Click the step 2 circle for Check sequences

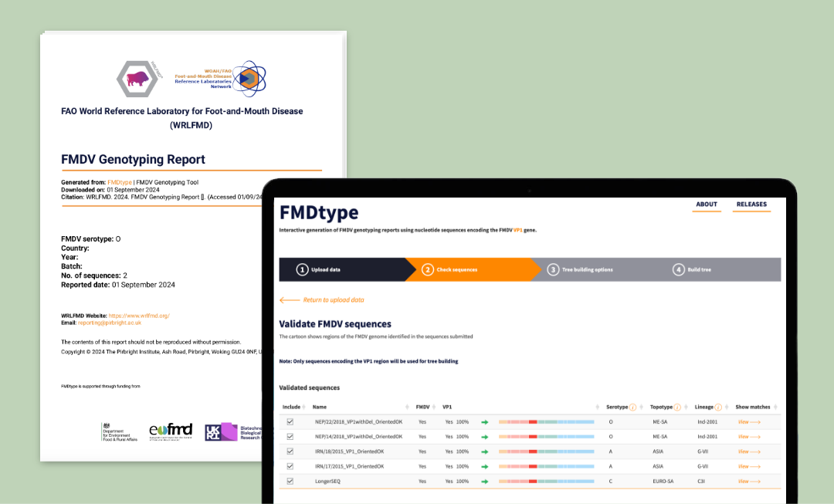(x=428, y=269)
